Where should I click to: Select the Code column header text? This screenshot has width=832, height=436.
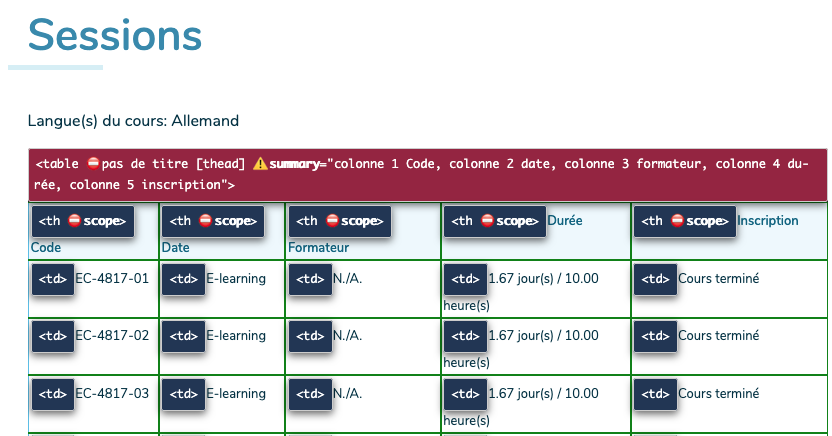[x=46, y=248]
